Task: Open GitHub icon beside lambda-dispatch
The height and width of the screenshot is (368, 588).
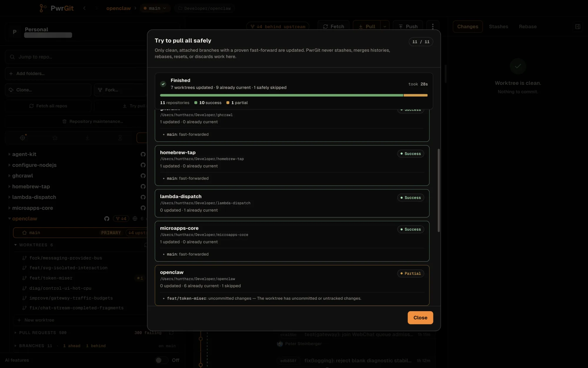Action: 143,197
